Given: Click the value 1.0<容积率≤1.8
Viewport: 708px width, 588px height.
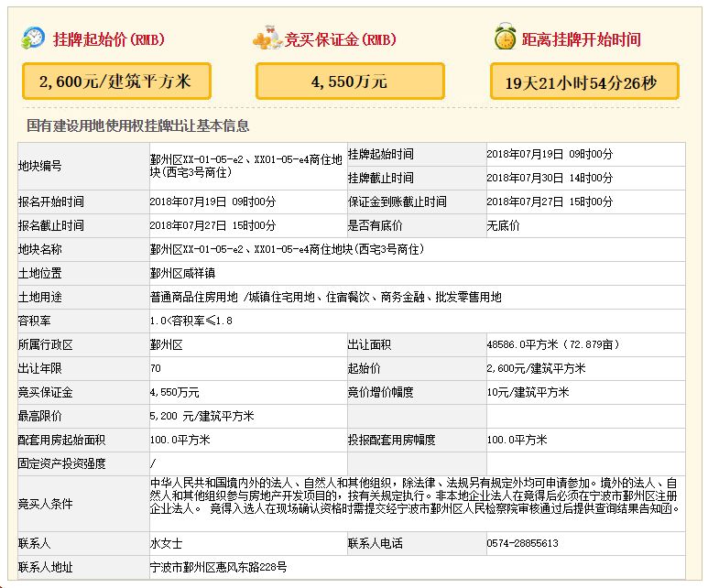Looking at the screenshot, I should 191,321.
